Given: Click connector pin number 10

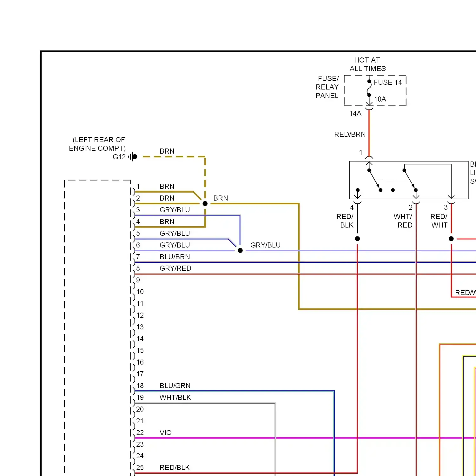Looking at the screenshot, I should click(140, 292).
